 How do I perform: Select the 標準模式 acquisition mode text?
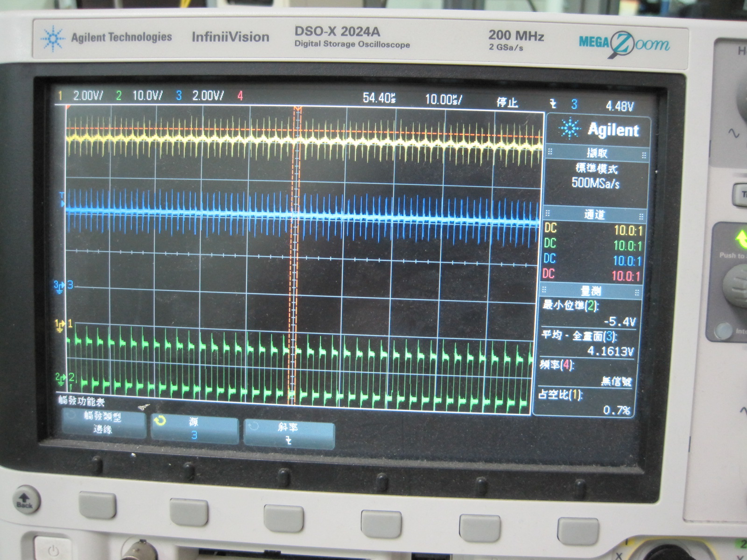(x=597, y=168)
